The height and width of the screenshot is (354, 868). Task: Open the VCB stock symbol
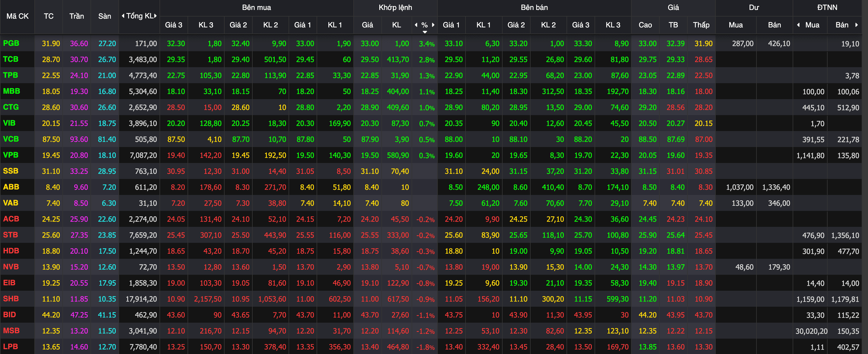(x=11, y=139)
